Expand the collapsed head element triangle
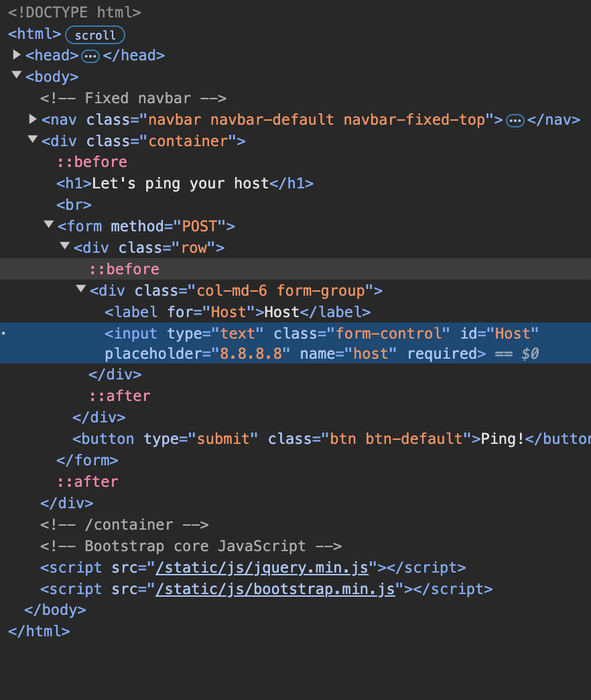Screen dimensions: 591x700 (x=17, y=55)
